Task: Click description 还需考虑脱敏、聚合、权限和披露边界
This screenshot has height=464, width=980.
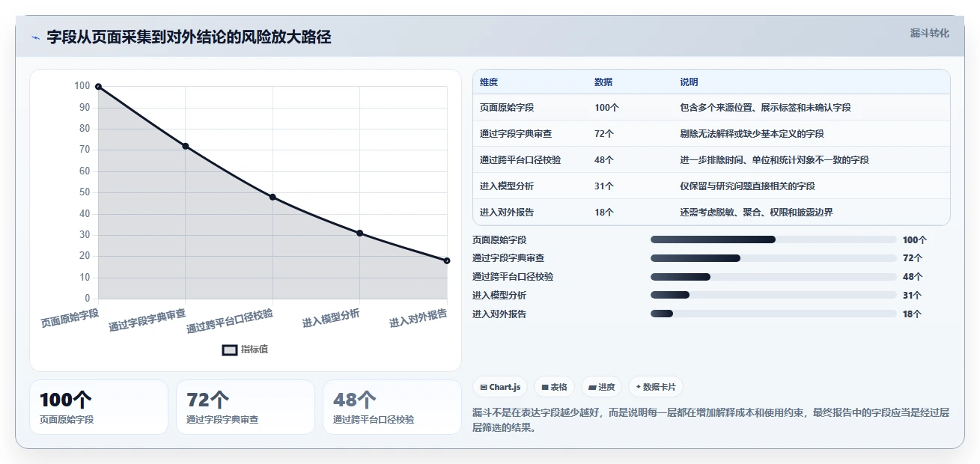Action: (756, 213)
